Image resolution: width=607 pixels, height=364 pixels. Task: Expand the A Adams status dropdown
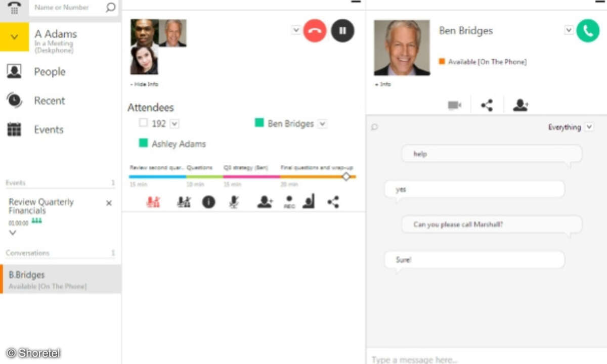coord(14,37)
